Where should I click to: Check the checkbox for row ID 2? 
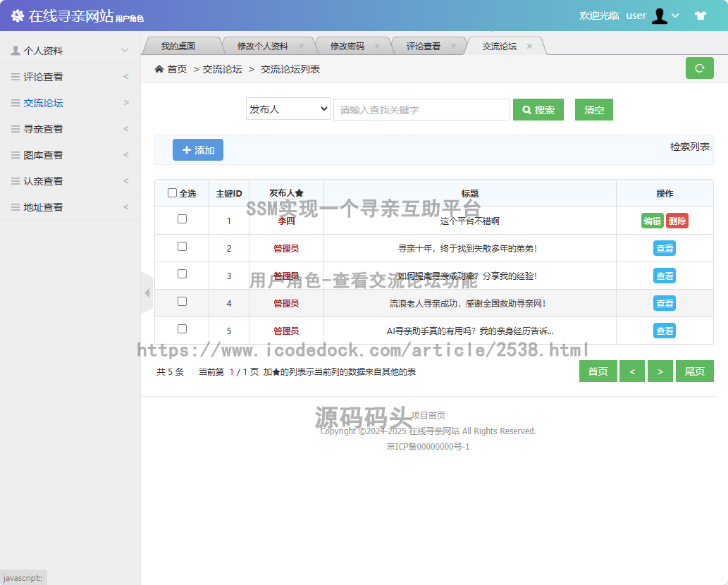(x=182, y=246)
